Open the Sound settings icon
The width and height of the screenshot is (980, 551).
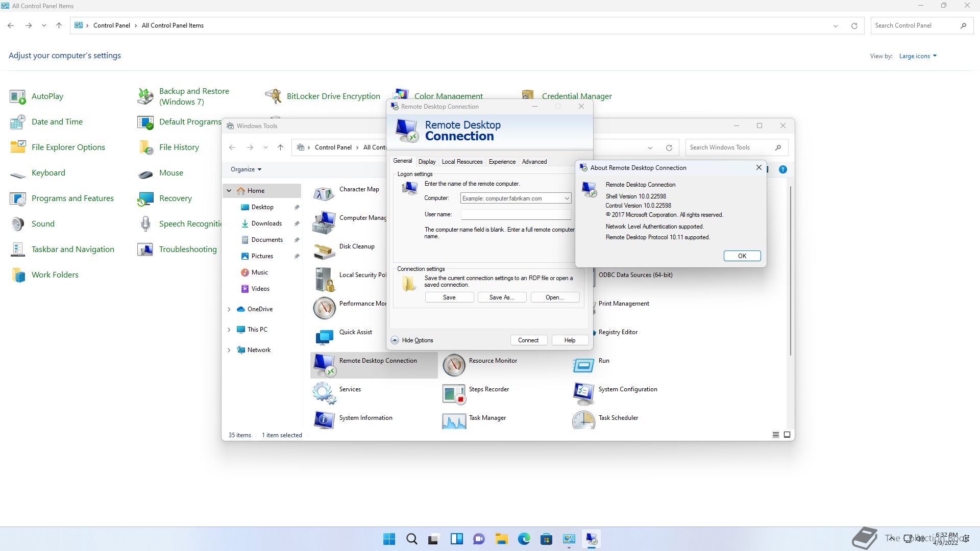[x=18, y=224]
